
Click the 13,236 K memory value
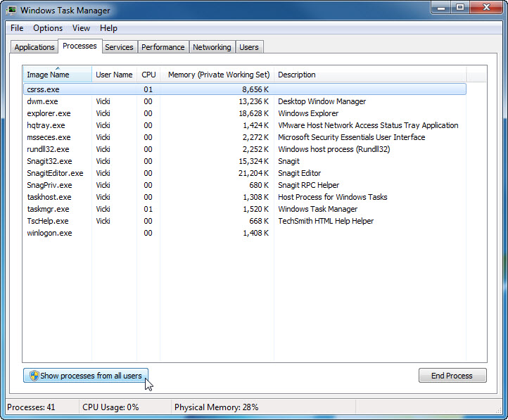coord(254,101)
